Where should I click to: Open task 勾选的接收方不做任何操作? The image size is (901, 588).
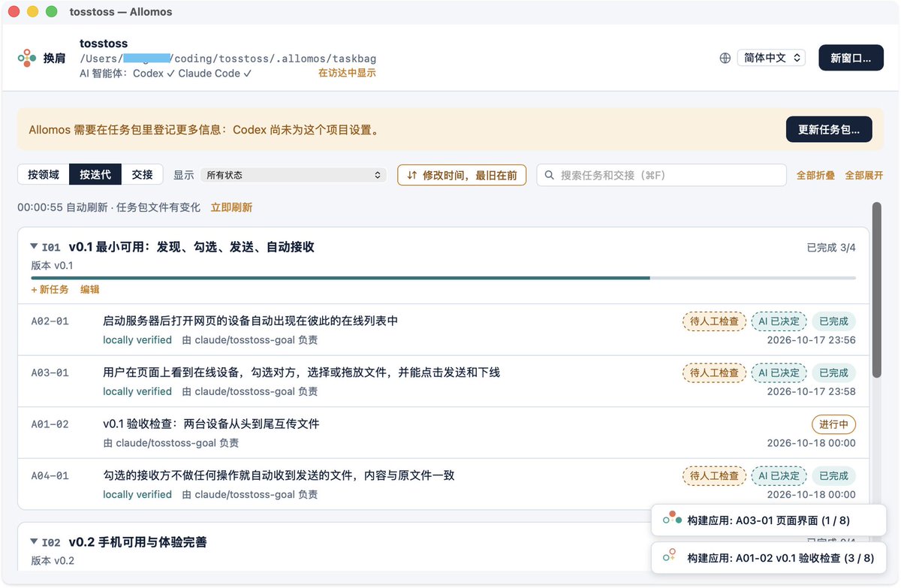click(279, 475)
